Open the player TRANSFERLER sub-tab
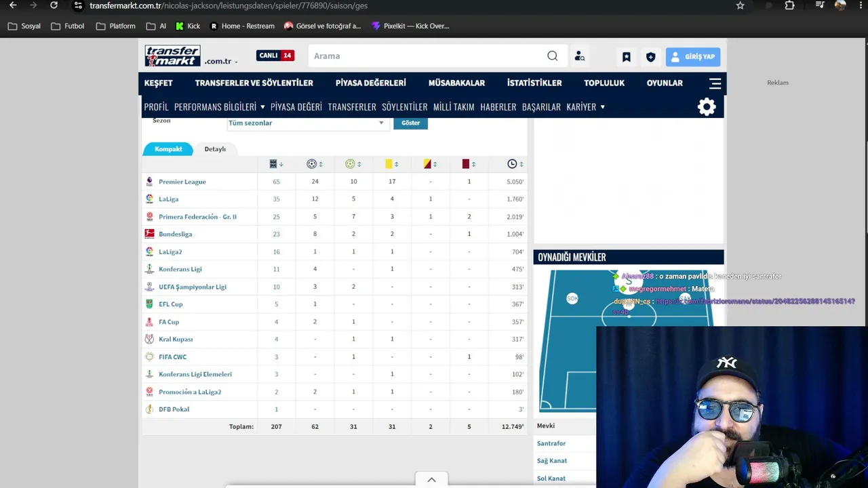Screen dimensions: 868x488 352,107
